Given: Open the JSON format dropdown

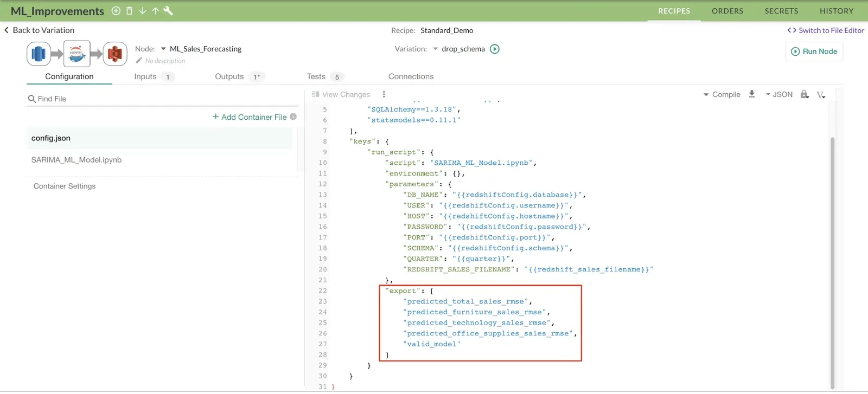Looking at the screenshot, I should (x=778, y=94).
